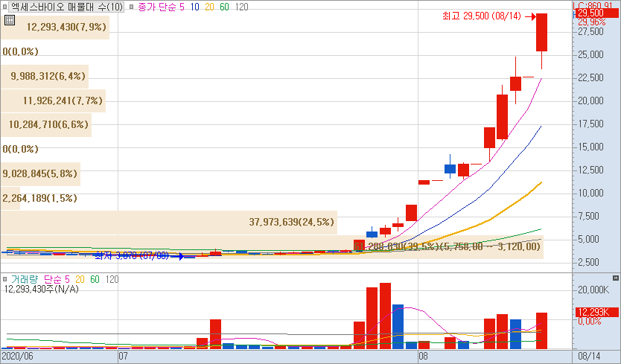Image resolution: width=621 pixels, height=364 pixels.
Task: Click the tallest red volume bar
Action: click(386, 316)
